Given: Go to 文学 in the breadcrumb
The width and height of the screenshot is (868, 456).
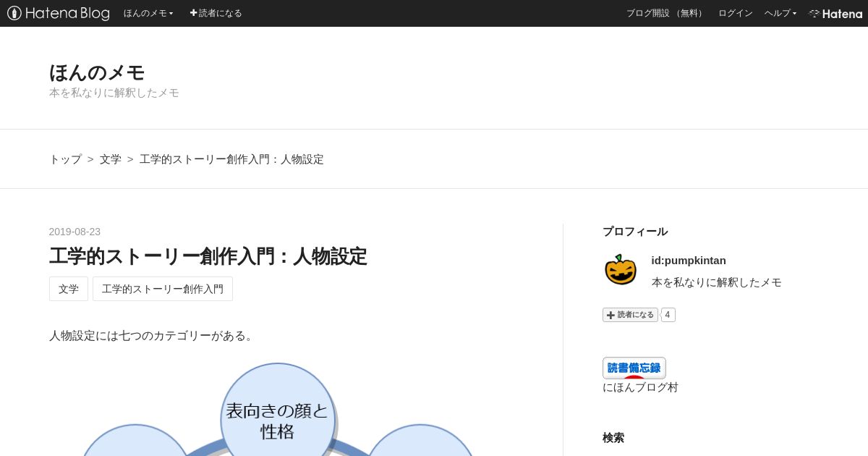Looking at the screenshot, I should tap(110, 159).
